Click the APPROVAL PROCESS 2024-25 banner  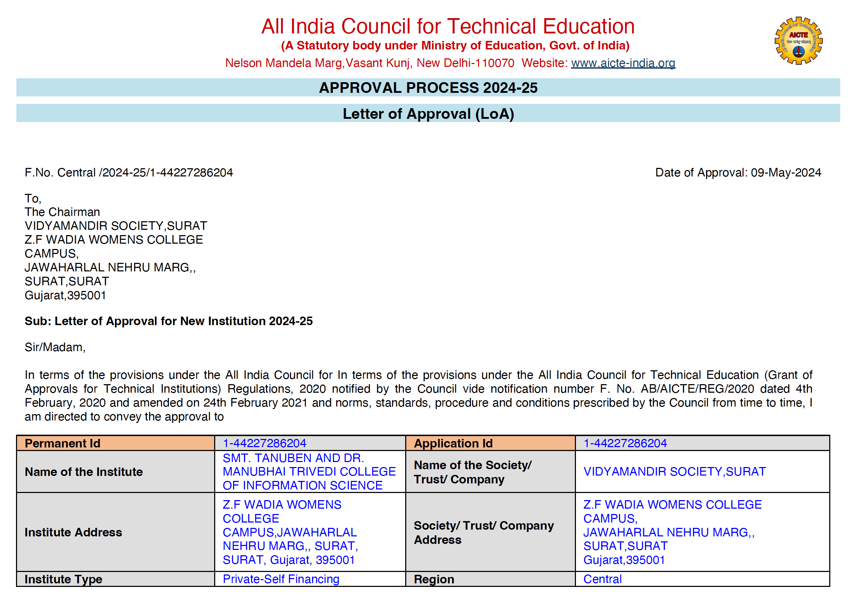pyautogui.click(x=428, y=88)
